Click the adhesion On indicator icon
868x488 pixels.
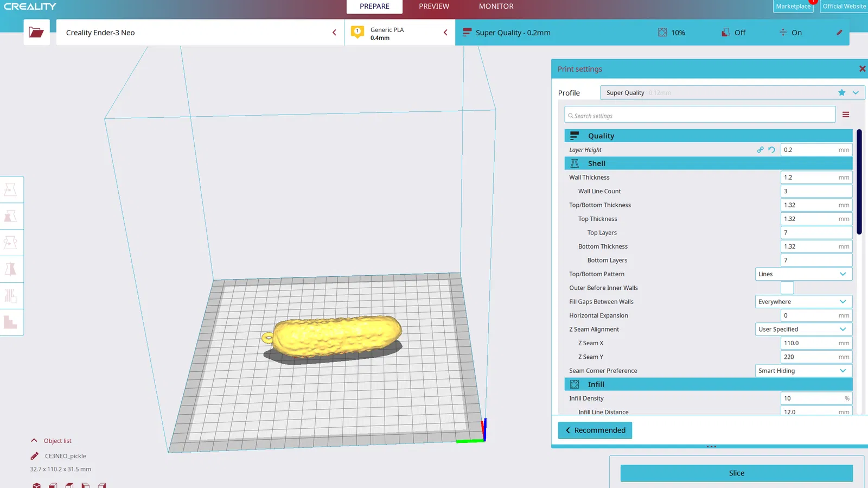(x=783, y=33)
